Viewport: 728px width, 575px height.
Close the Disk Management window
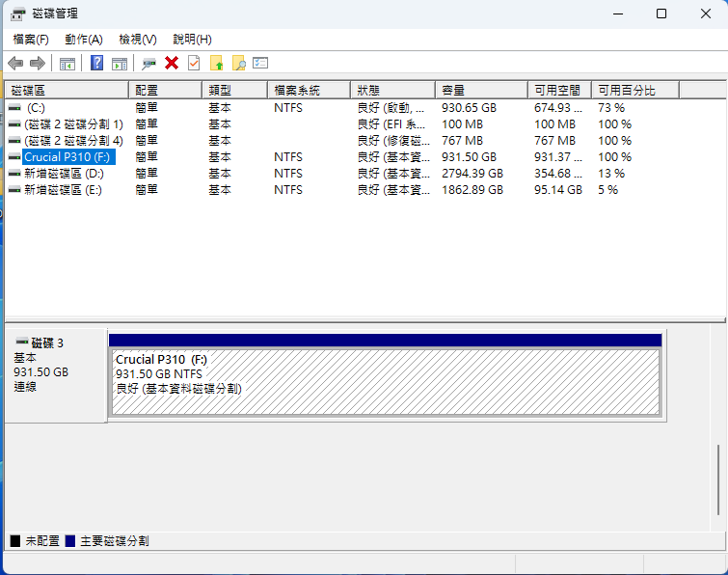tap(706, 14)
